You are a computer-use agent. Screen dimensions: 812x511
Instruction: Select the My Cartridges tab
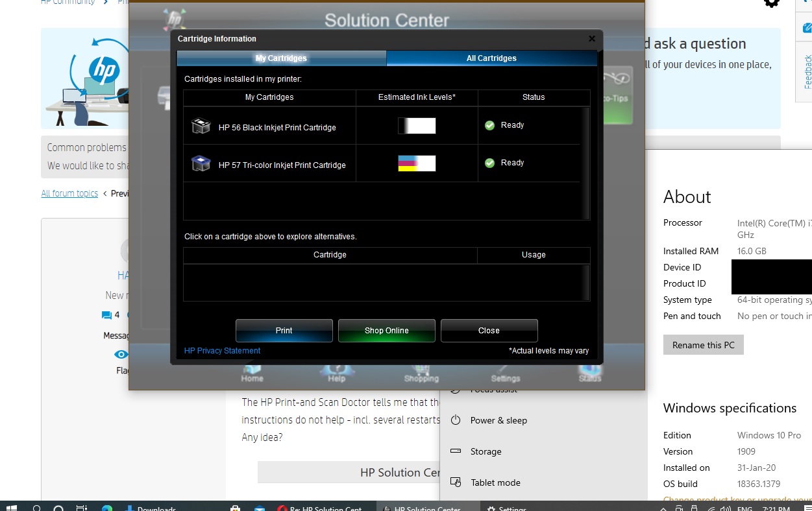281,58
